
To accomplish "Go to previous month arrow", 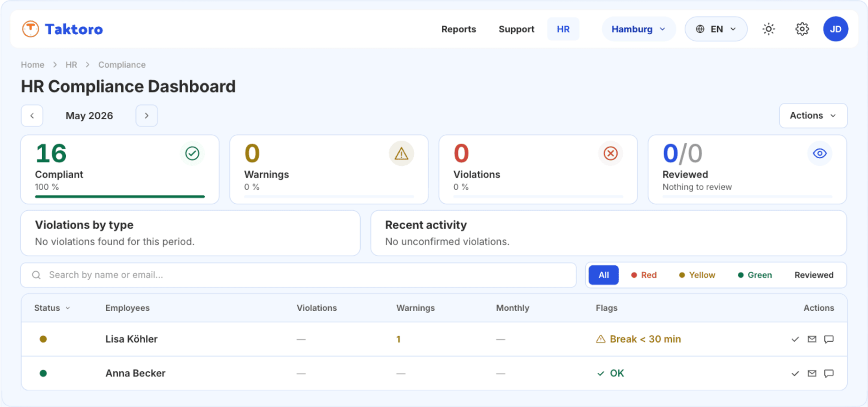I will (32, 116).
